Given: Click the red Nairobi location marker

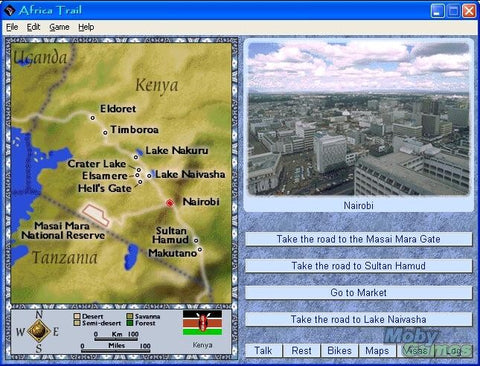Looking at the screenshot, I should click(x=170, y=203).
